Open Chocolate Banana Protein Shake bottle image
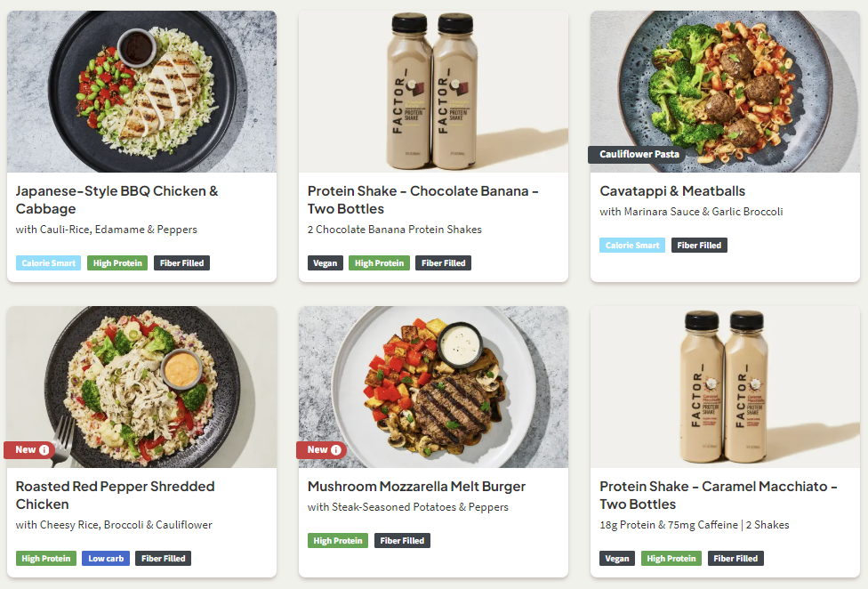 click(433, 92)
